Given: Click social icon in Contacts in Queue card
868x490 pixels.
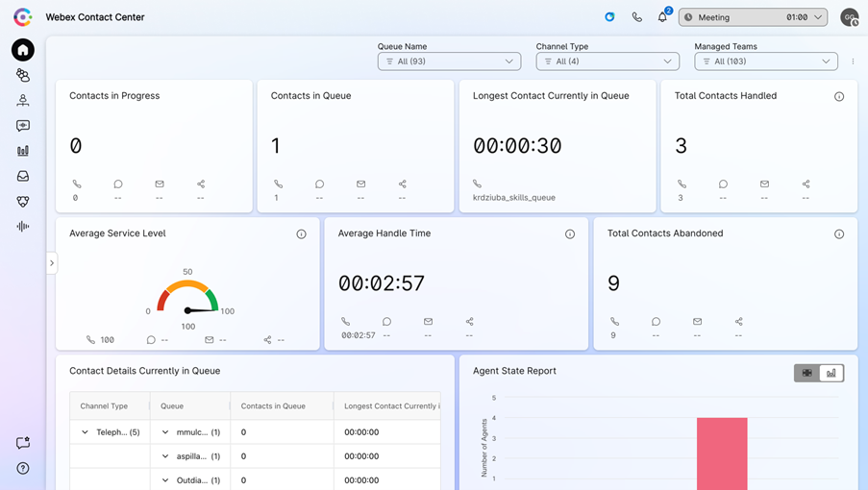Looking at the screenshot, I should [403, 184].
